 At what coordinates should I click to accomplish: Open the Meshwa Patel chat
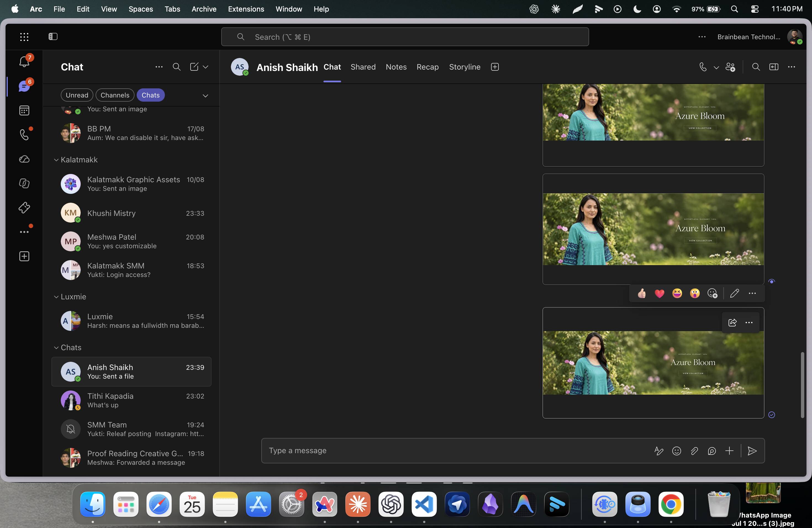(131, 241)
